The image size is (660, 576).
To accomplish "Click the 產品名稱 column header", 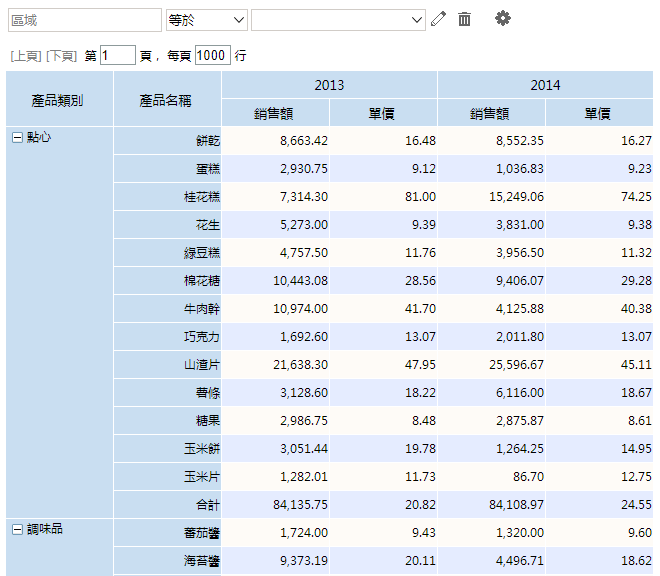I will (x=166, y=99).
